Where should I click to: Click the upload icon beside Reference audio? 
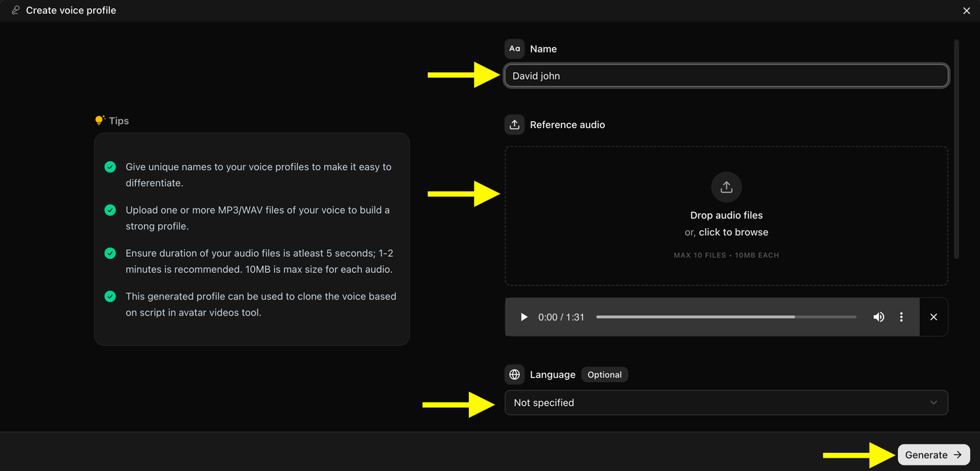pos(514,125)
